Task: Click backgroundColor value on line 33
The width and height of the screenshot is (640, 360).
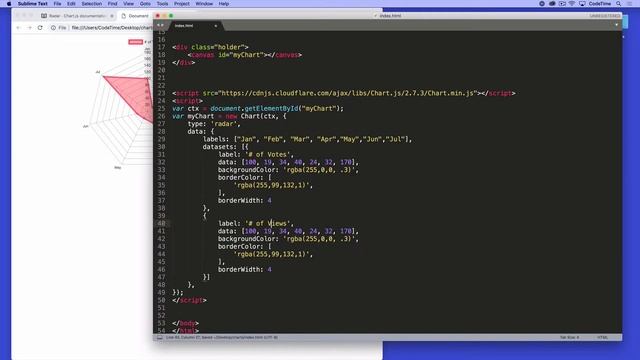Action: (320, 170)
